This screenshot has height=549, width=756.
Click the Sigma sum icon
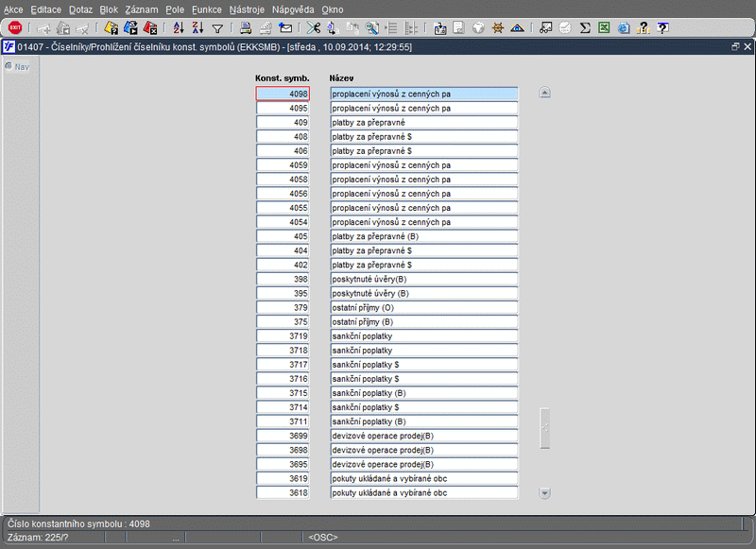tap(585, 28)
